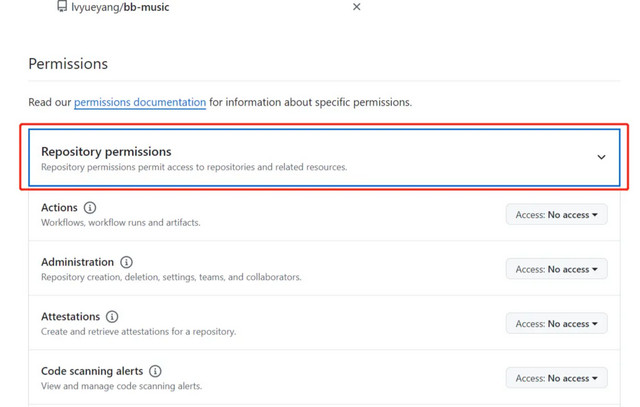The height and width of the screenshot is (407, 640).
Task: Click the chevron arrow on Repository permissions
Action: [601, 157]
